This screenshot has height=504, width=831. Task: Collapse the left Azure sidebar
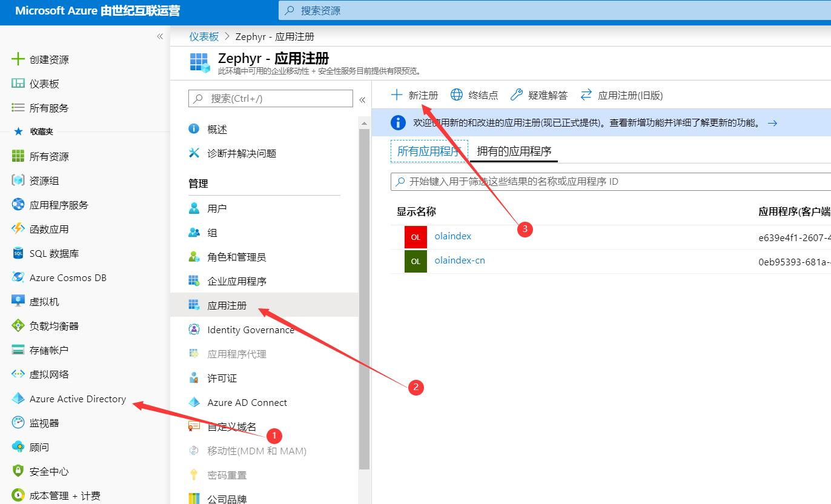(x=160, y=36)
